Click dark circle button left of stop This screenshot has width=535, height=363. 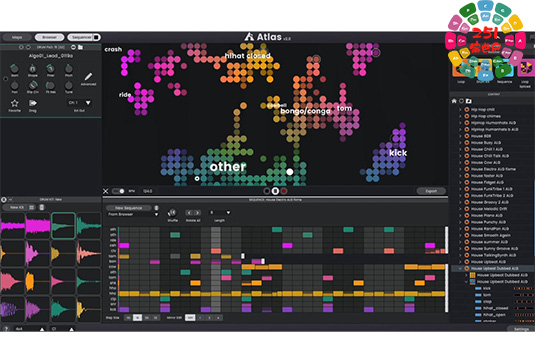267,191
